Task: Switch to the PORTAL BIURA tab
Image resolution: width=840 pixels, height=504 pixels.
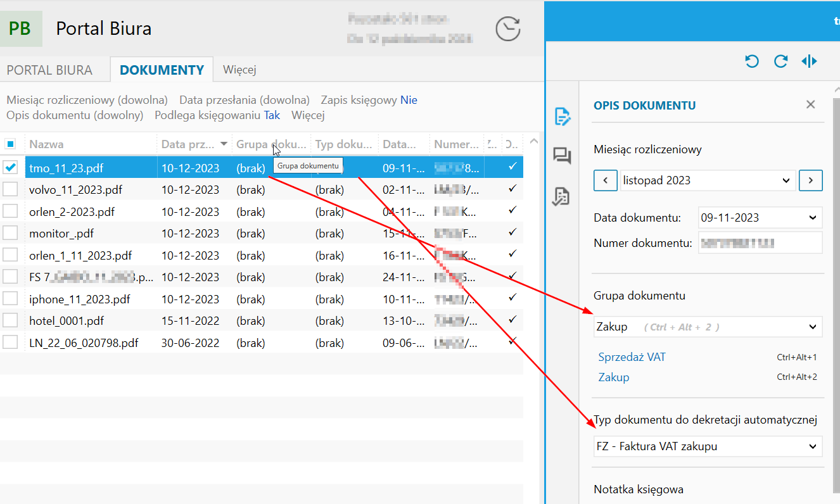Action: [49, 70]
